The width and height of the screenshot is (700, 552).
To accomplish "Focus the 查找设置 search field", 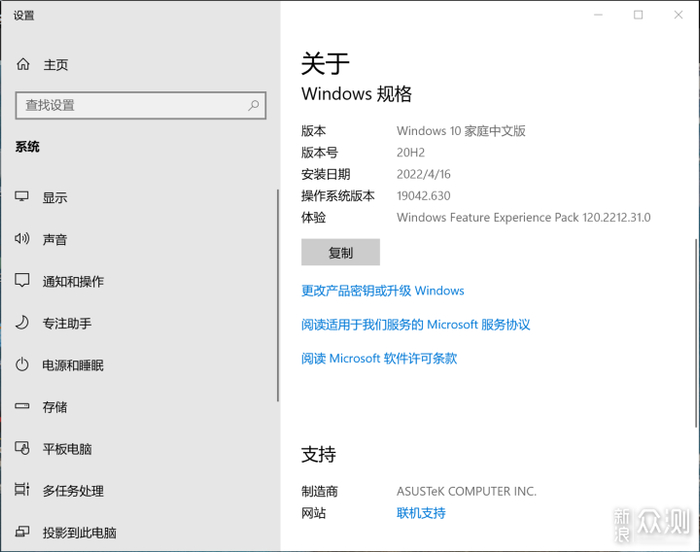I will coord(141,105).
